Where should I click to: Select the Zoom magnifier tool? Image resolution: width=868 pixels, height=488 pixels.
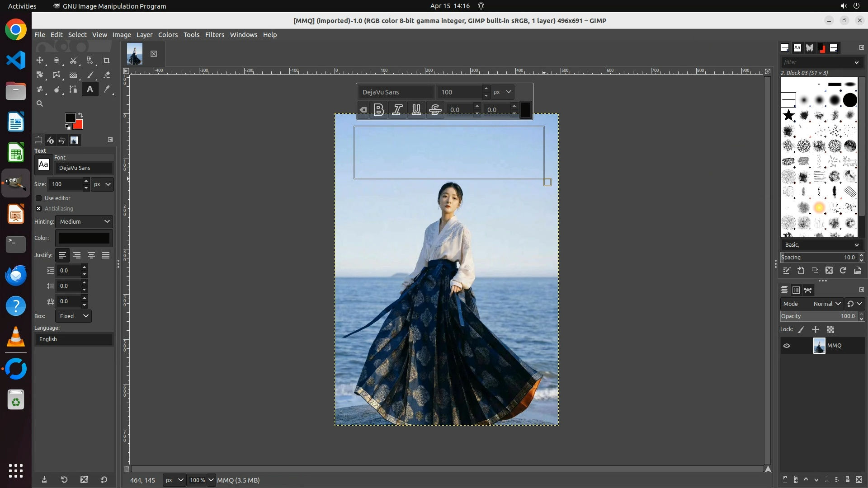click(x=40, y=103)
